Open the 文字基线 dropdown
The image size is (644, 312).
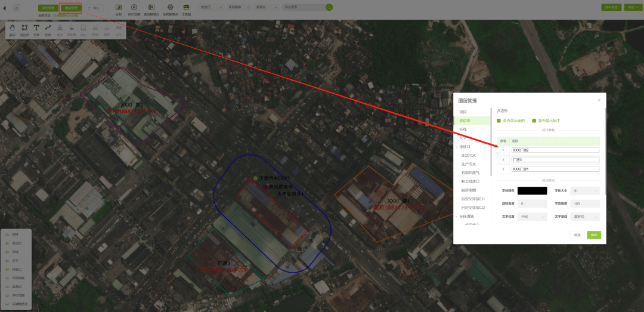click(585, 217)
